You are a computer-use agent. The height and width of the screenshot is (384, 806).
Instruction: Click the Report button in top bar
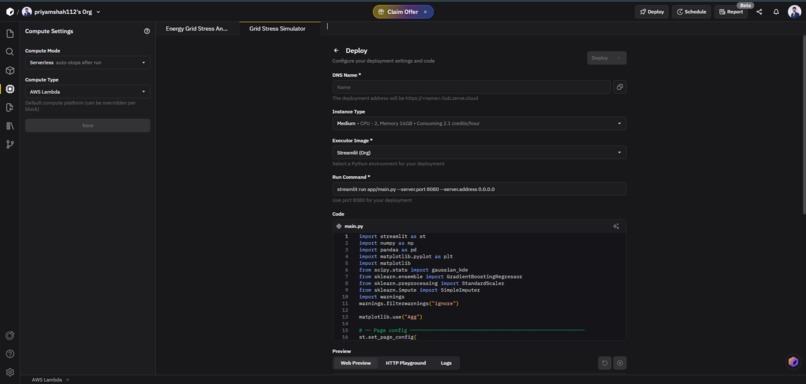point(731,12)
